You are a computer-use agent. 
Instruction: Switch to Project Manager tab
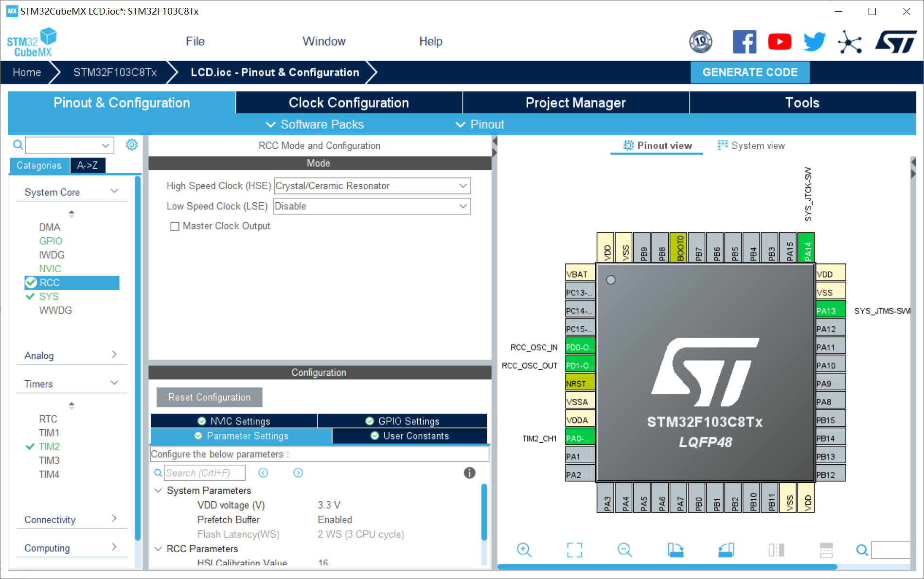[576, 103]
